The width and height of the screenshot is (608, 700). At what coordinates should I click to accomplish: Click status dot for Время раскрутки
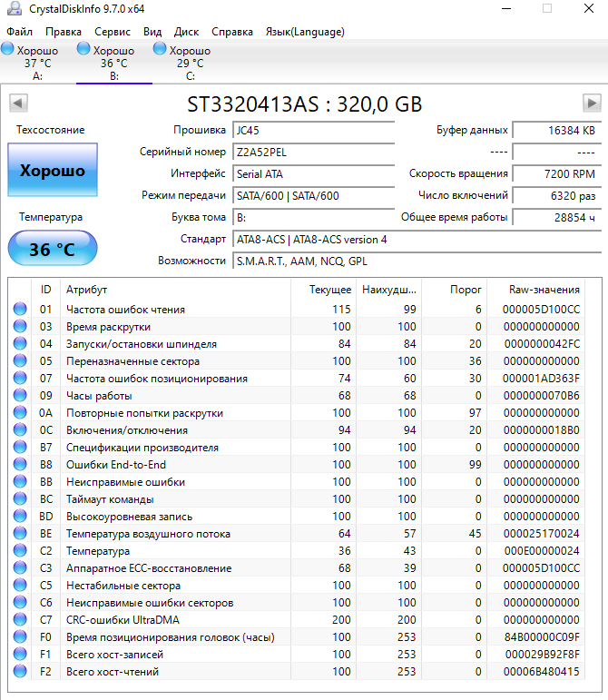pyautogui.click(x=20, y=326)
